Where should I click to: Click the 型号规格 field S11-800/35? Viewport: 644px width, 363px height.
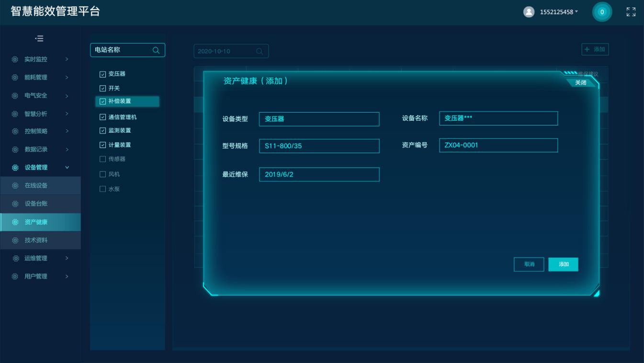point(319,146)
